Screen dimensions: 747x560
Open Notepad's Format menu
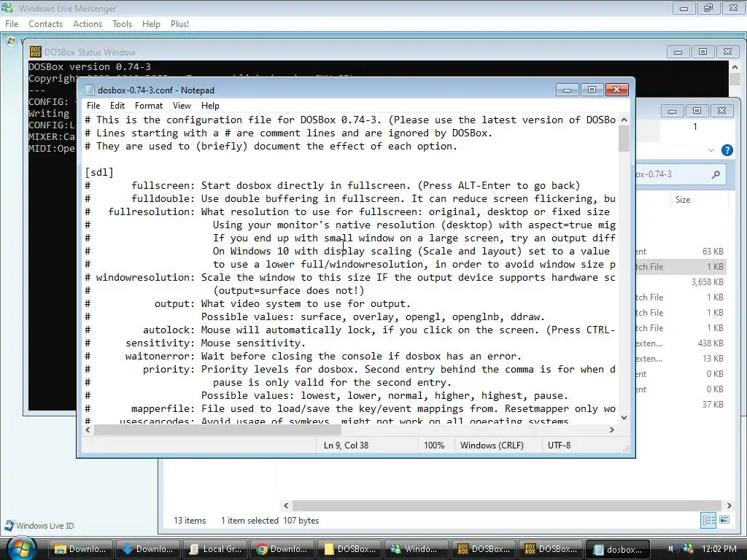(x=149, y=106)
